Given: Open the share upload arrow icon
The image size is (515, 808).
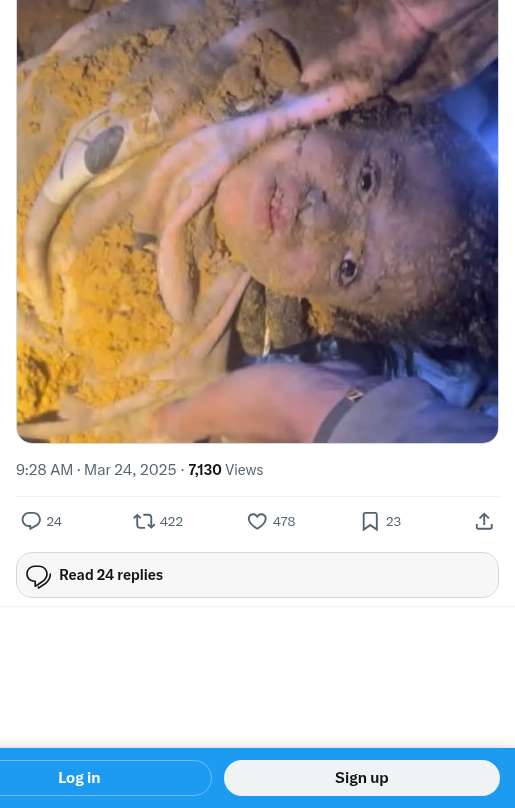Looking at the screenshot, I should click(484, 521).
